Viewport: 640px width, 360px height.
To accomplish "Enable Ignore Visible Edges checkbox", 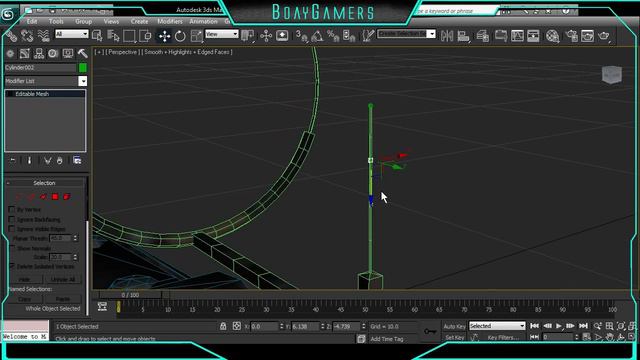I will click(12, 229).
